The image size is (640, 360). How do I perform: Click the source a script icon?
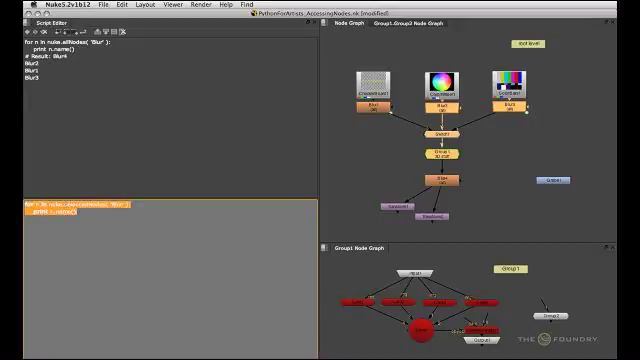pyautogui.click(x=58, y=32)
